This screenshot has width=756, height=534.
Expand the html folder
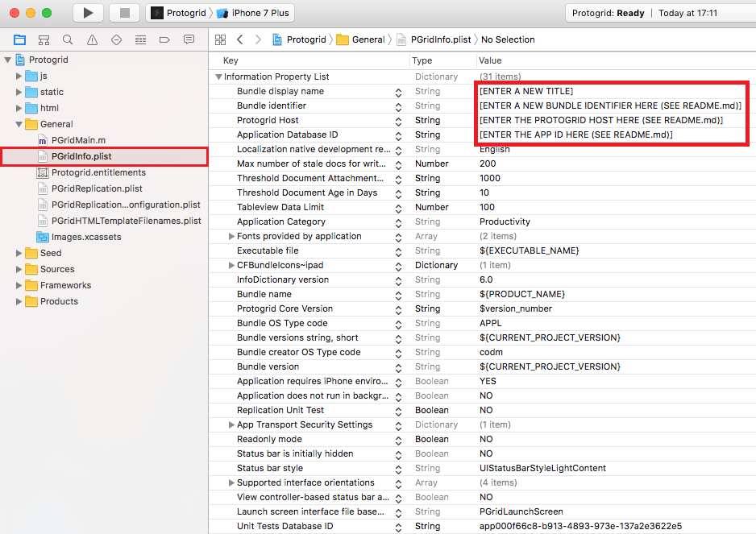click(x=19, y=109)
